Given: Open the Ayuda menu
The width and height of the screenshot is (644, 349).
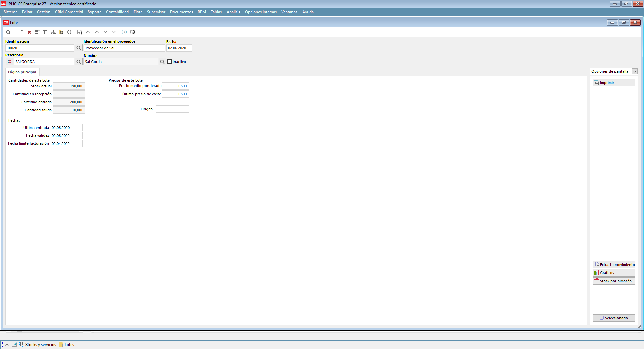Looking at the screenshot, I should 308,12.
